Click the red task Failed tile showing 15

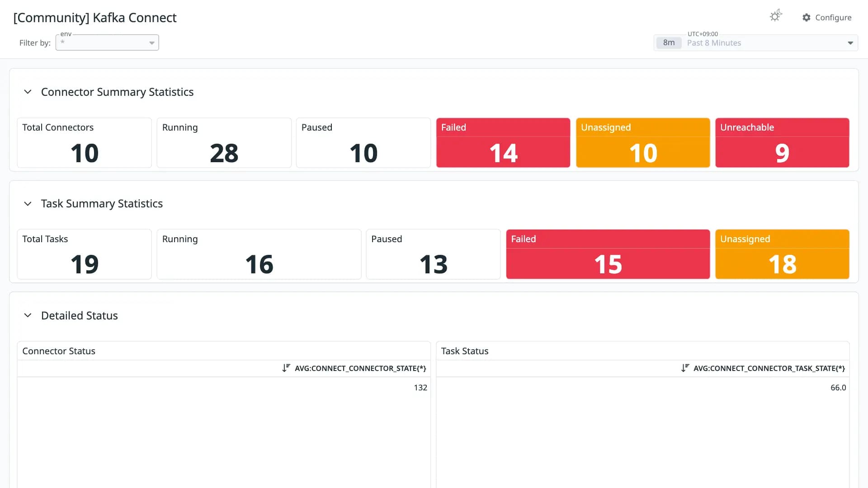click(x=608, y=254)
